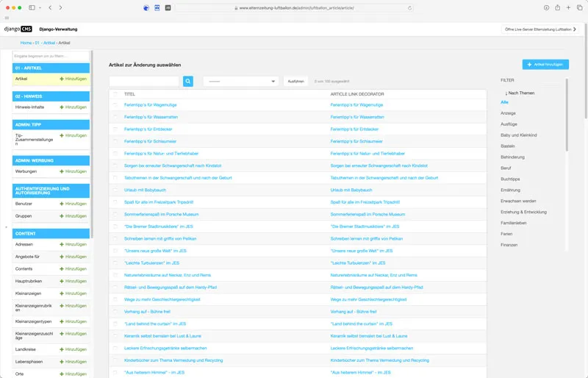Add Angebote für via Hinzufügen plus
The image size is (588, 378).
(x=73, y=257)
